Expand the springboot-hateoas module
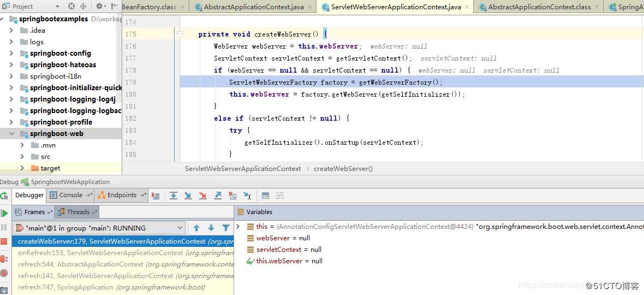Viewport: 644px width, 295px height. point(11,65)
